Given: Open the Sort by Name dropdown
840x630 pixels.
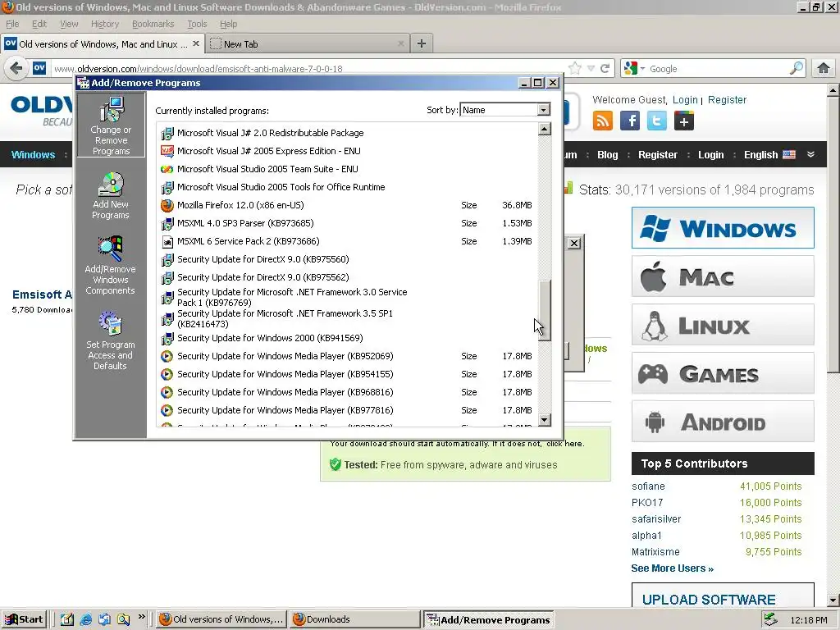Looking at the screenshot, I should tap(543, 110).
